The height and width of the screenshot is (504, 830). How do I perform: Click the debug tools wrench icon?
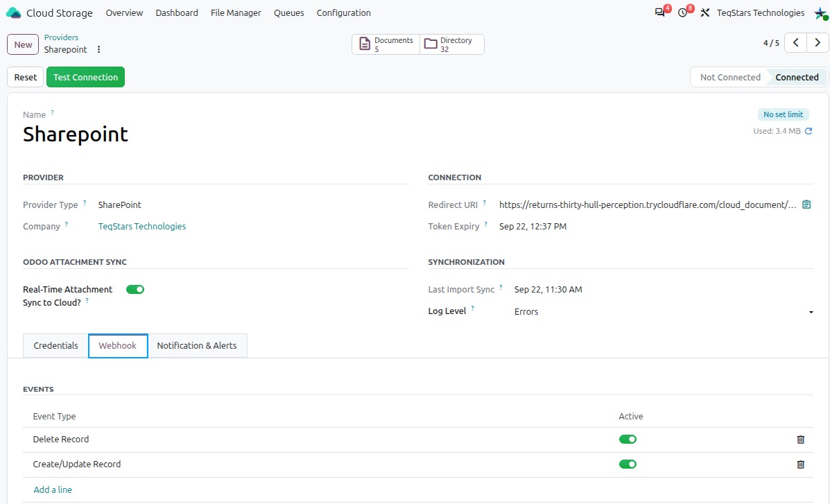pos(704,12)
